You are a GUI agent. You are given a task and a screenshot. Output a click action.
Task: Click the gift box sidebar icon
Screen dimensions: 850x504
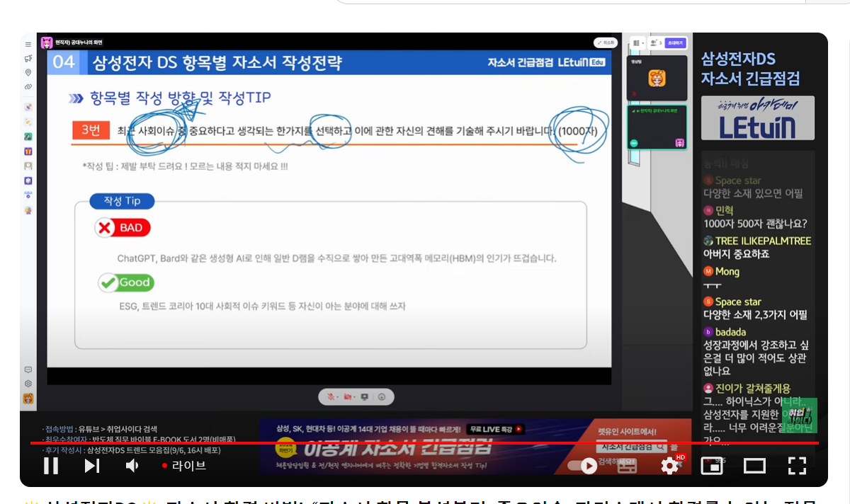tap(28, 151)
